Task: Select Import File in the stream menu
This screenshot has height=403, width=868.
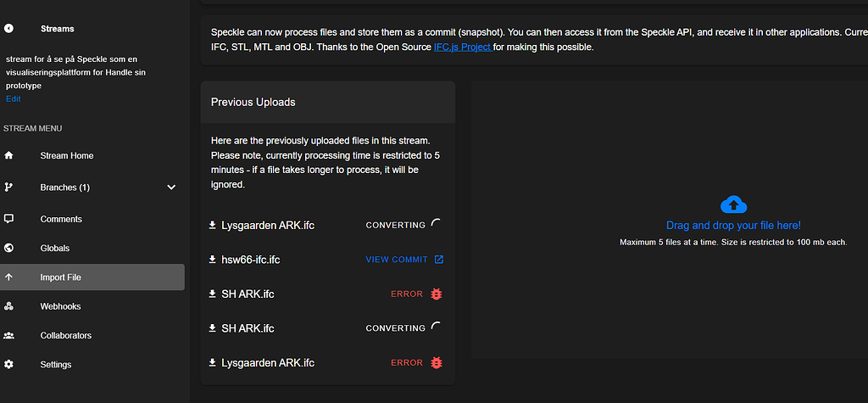Action: click(x=92, y=277)
